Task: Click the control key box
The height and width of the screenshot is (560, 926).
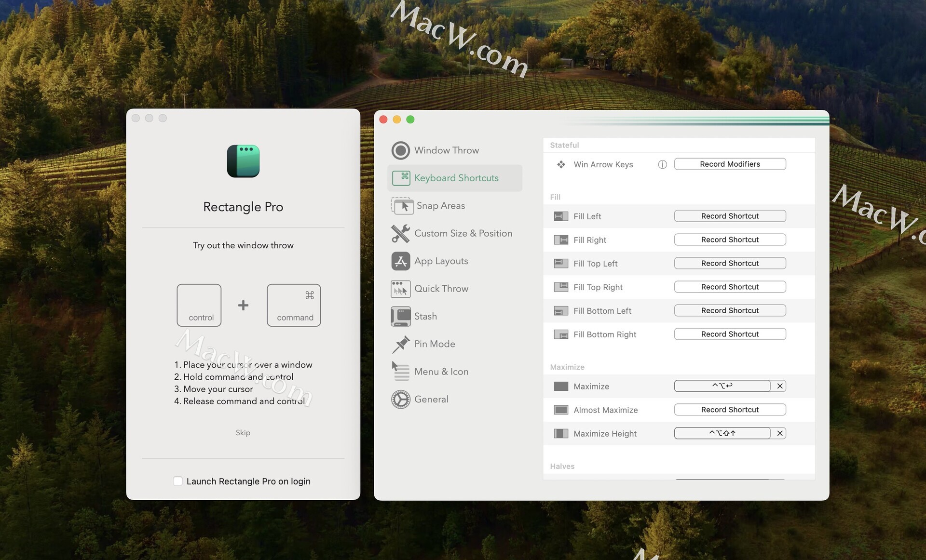Action: tap(199, 305)
